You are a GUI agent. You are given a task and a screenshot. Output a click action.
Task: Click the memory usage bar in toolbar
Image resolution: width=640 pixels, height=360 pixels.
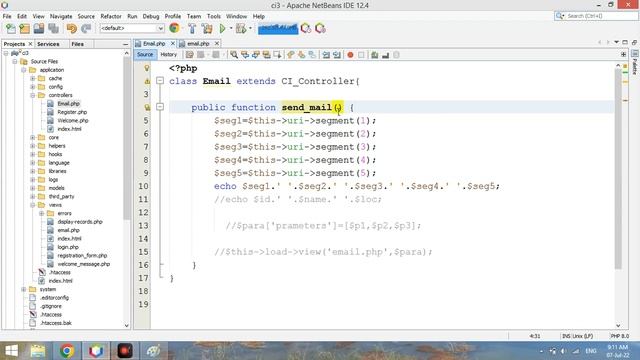278,29
